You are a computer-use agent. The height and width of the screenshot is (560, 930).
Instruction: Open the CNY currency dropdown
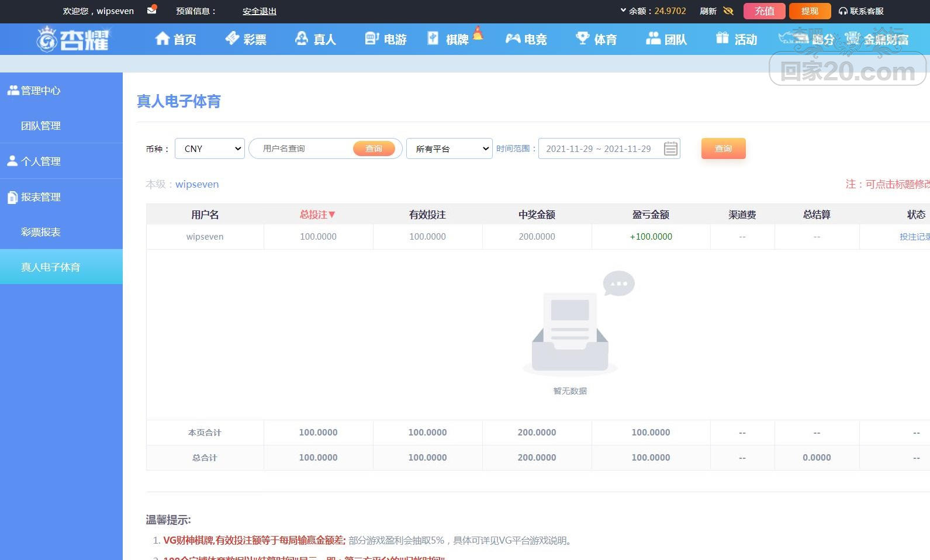click(x=210, y=148)
